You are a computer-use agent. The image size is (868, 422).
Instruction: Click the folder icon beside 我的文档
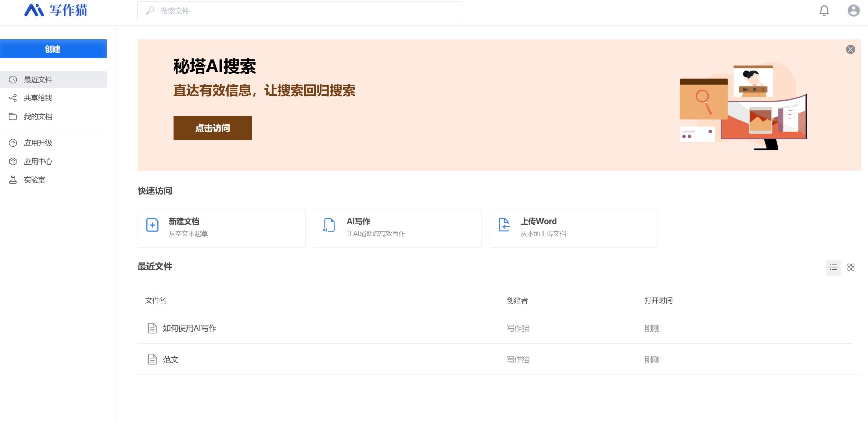(x=13, y=116)
